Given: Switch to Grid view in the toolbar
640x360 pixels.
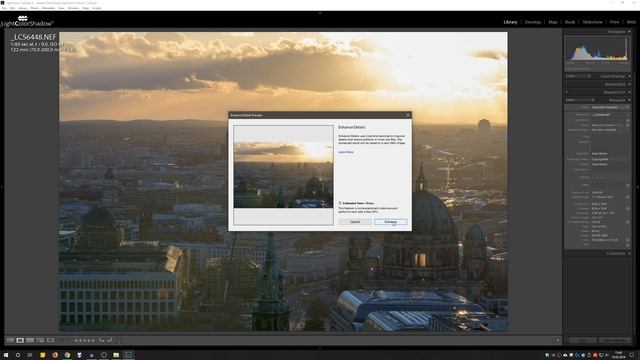Looking at the screenshot, I should [10, 340].
